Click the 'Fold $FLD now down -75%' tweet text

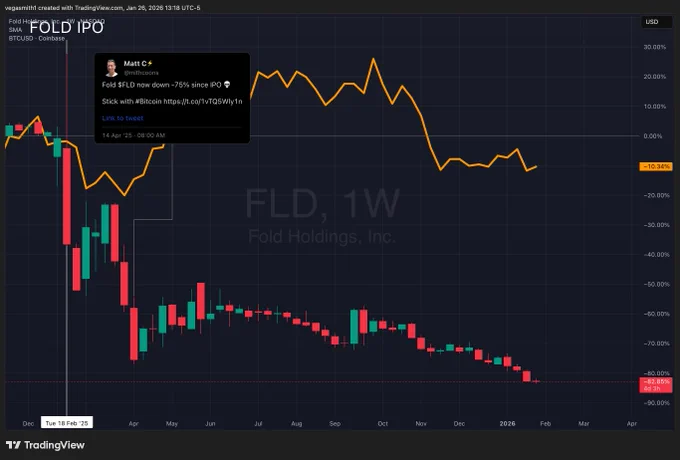(166, 85)
